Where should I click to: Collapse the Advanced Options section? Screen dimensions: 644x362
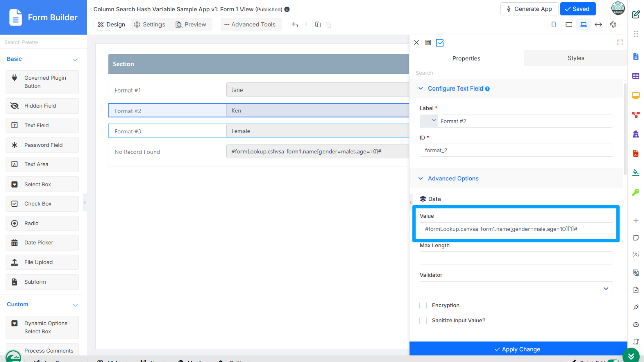[421, 178]
